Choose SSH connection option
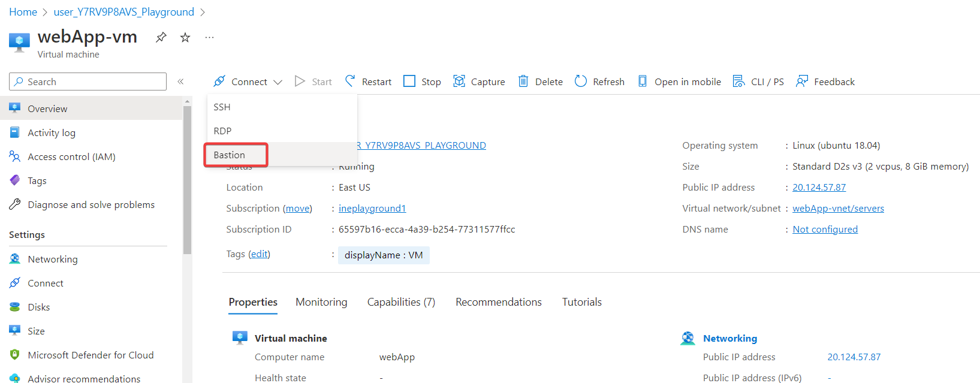This screenshot has width=980, height=383. pyautogui.click(x=222, y=107)
